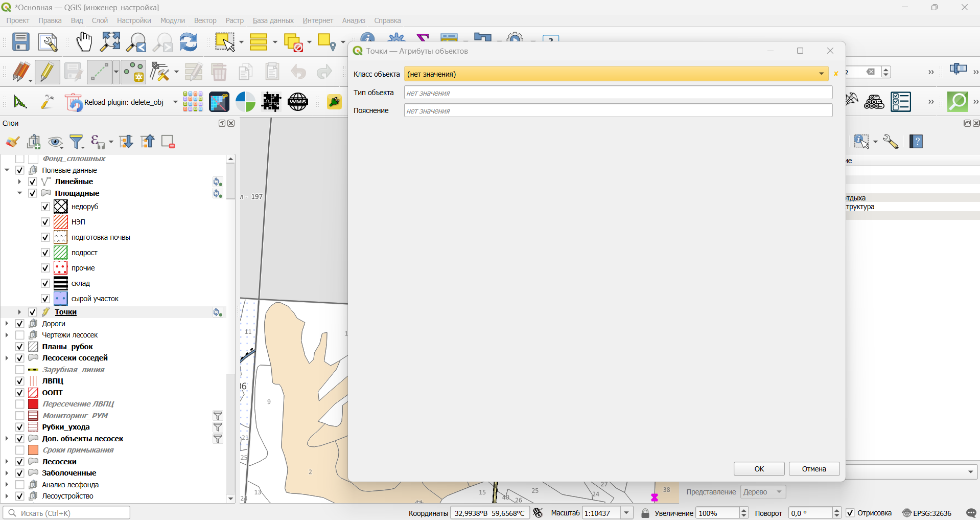This screenshot has width=980, height=520.
Task: Open the WMS globe plugin icon
Action: (298, 102)
